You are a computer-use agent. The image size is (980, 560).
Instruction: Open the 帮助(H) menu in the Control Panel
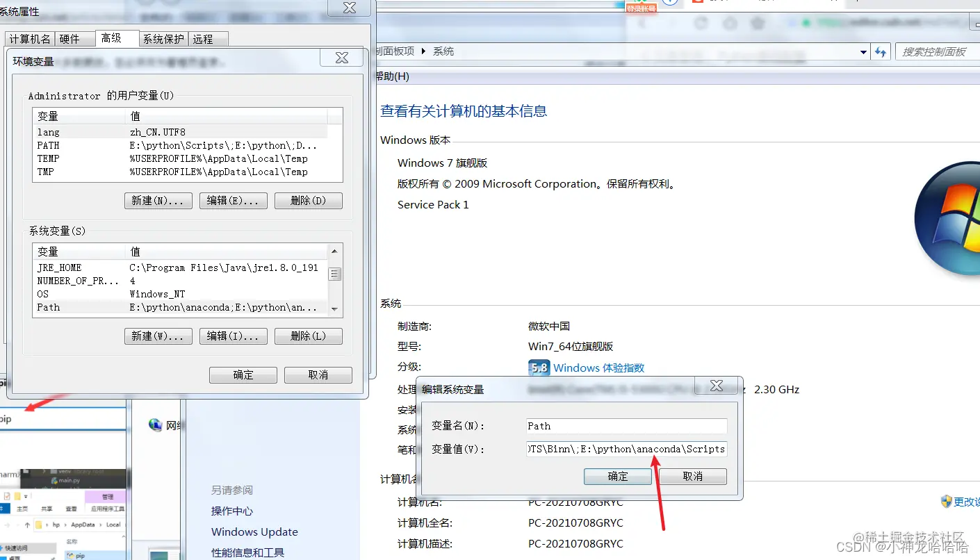(x=393, y=76)
